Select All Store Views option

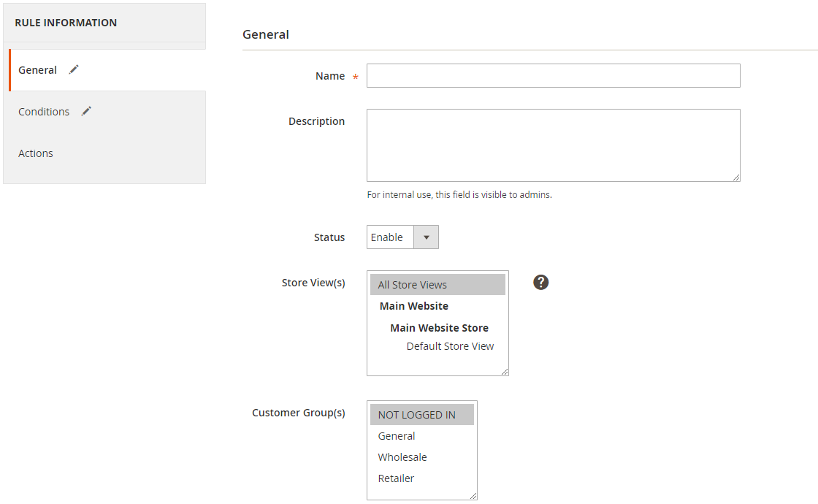tap(437, 285)
